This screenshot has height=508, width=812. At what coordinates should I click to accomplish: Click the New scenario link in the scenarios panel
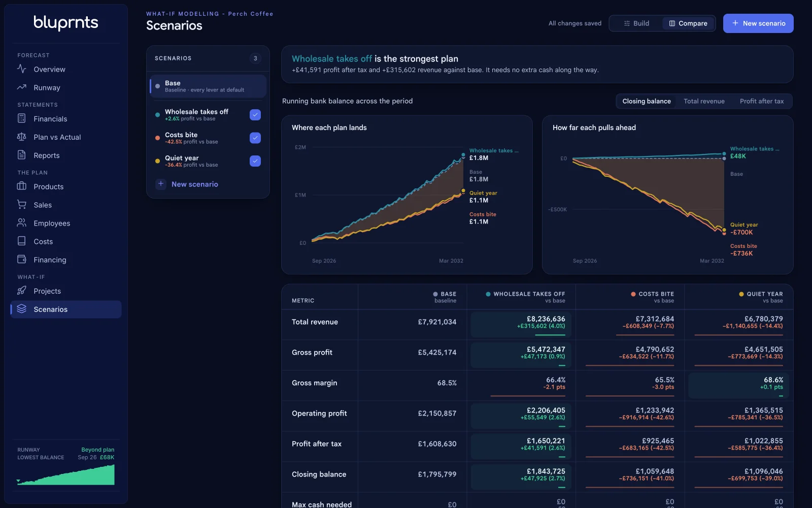coord(195,184)
